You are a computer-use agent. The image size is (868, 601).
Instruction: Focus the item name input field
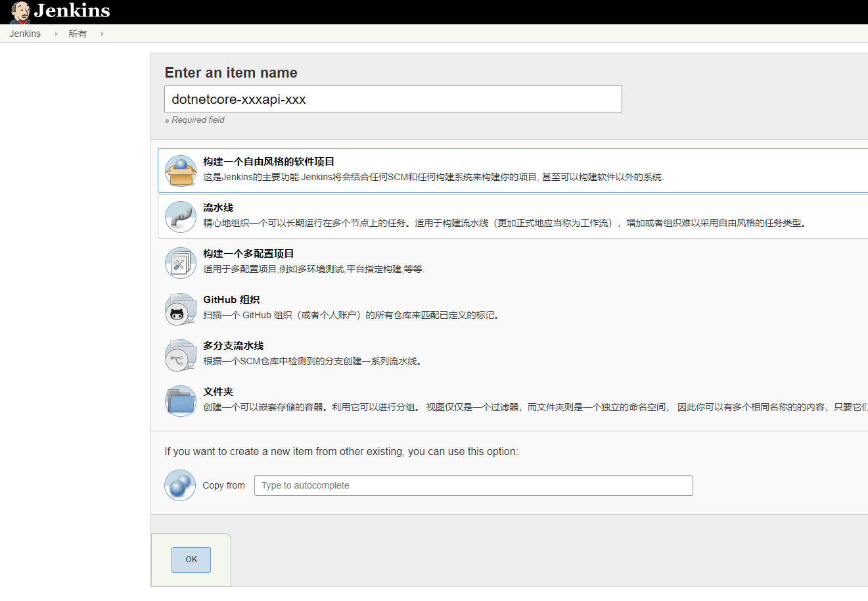(x=393, y=99)
